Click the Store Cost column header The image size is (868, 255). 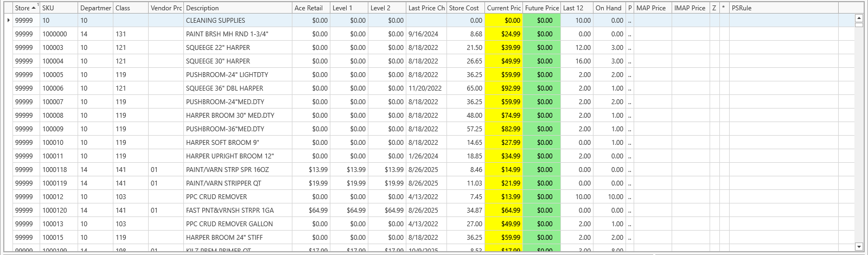tap(465, 8)
